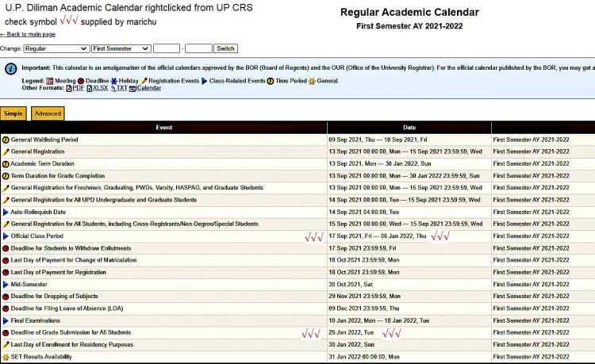This screenshot has height=364, width=595.
Task: Click the pencil icon beside Last Day of Enrollment
Action: (x=6, y=344)
